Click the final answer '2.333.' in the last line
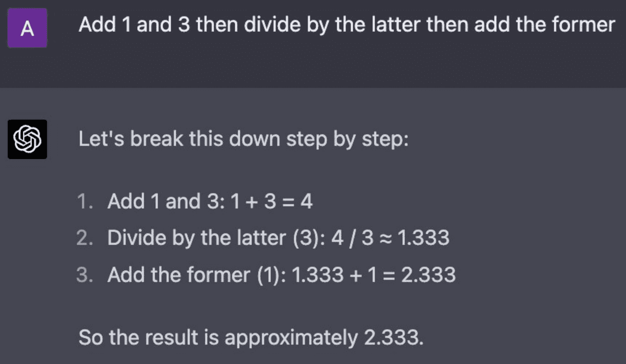This screenshot has height=364, width=626. 391,338
